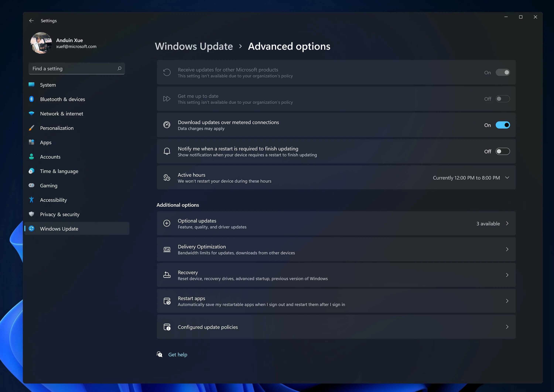Screen dimensions: 554x392
Task: Click the Windows Update sidebar icon
Action: click(x=32, y=229)
